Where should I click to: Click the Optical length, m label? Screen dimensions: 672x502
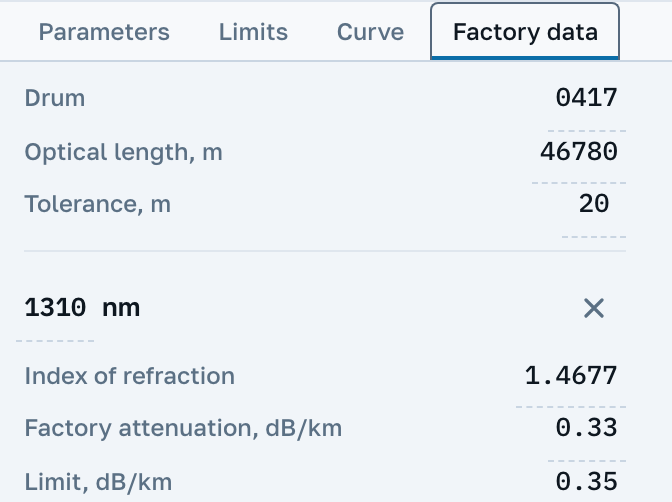[x=123, y=152]
